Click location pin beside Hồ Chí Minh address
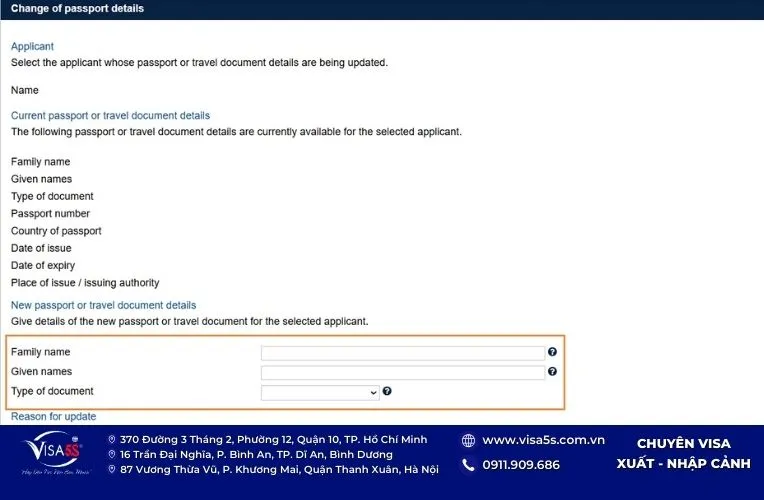Image resolution: width=764 pixels, height=500 pixels. click(x=112, y=440)
